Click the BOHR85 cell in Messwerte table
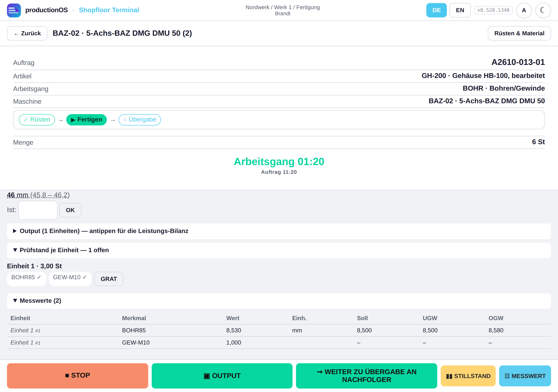The height and width of the screenshot is (392, 558). click(x=134, y=330)
